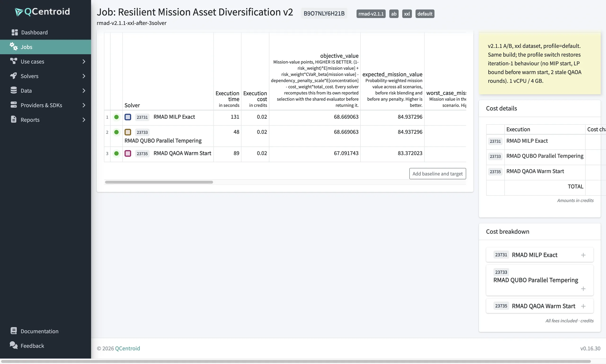Expand the Reports submenu chevron
Screen dimensions: 606x364
(84, 120)
